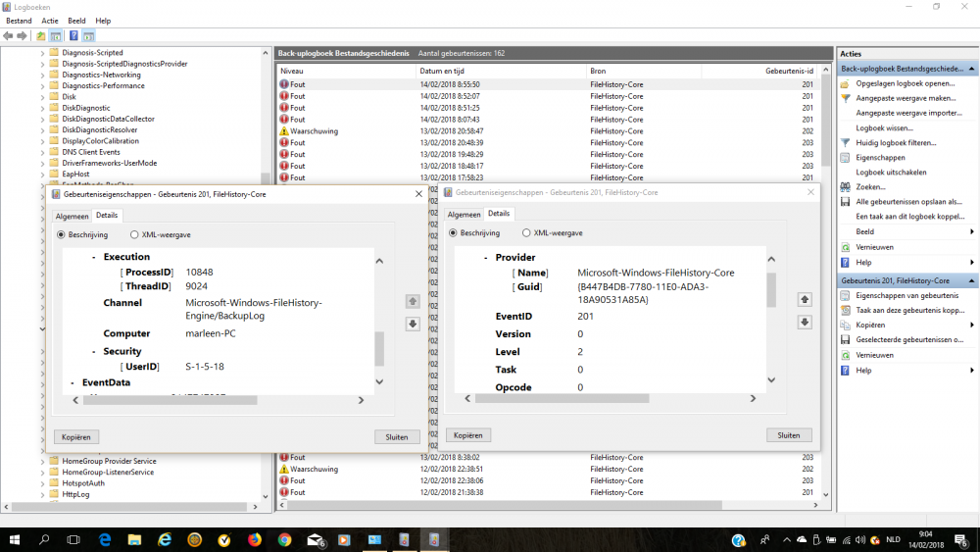Screen dimensions: 980x552
Task: Switch to Algemeen tab in right dialog
Action: [x=463, y=214]
